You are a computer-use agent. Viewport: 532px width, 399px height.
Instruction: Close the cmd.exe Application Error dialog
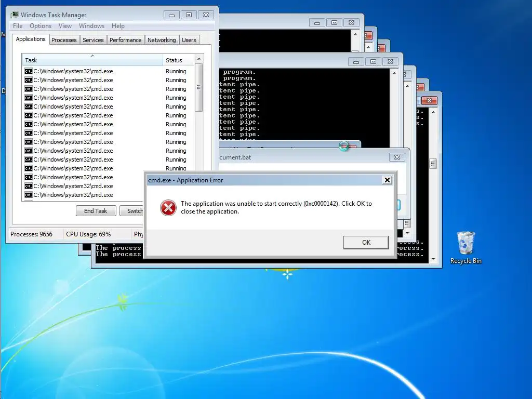[387, 180]
